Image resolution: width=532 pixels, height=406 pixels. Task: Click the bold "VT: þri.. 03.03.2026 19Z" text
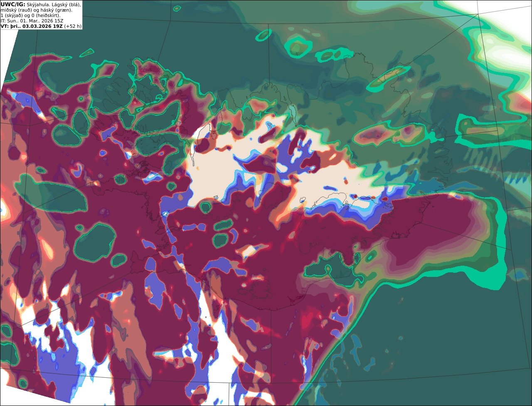click(32, 26)
